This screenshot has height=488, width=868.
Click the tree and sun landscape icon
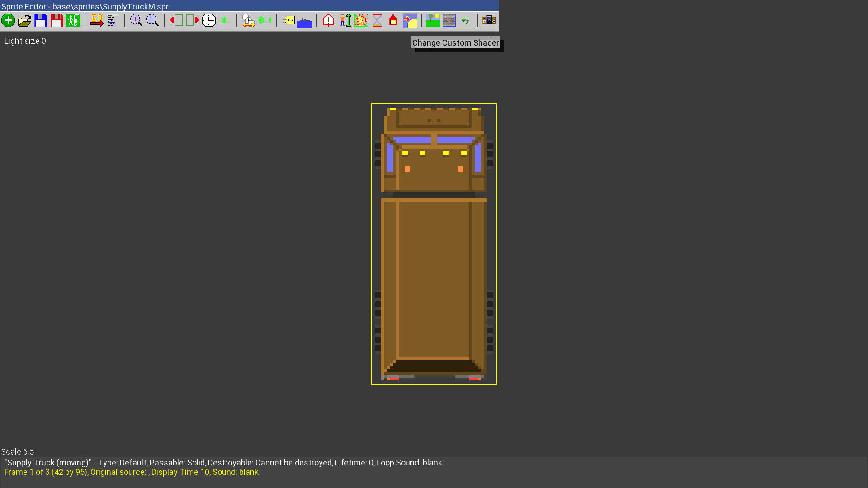click(433, 20)
